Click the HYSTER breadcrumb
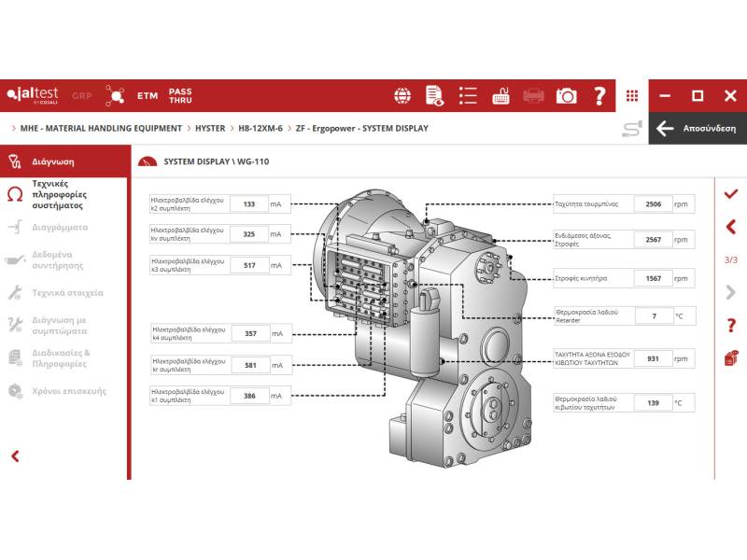747x560 pixels. click(x=210, y=128)
